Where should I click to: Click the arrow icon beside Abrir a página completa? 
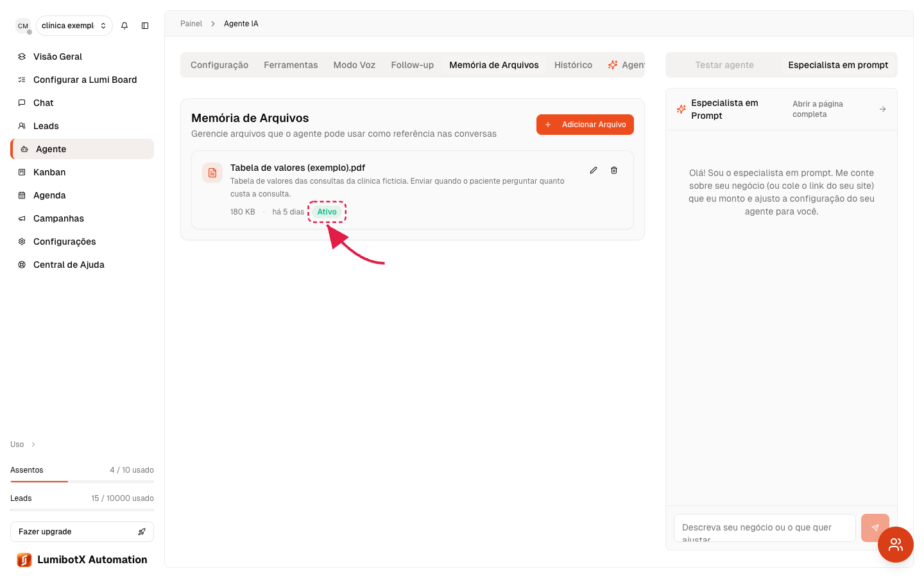point(883,109)
